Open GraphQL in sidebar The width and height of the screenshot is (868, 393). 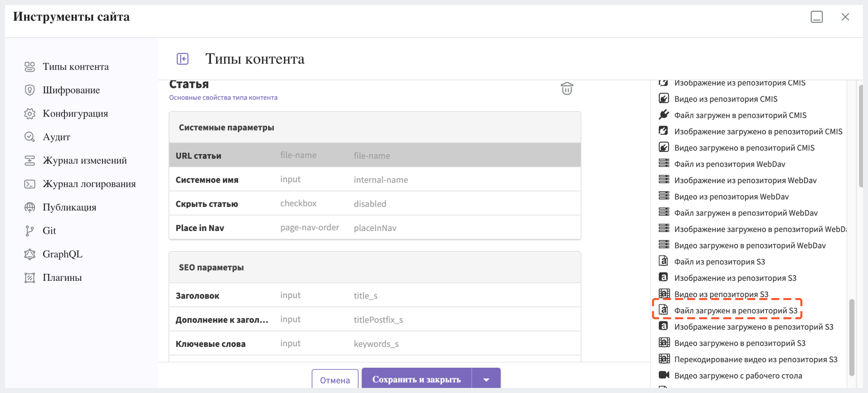(62, 254)
